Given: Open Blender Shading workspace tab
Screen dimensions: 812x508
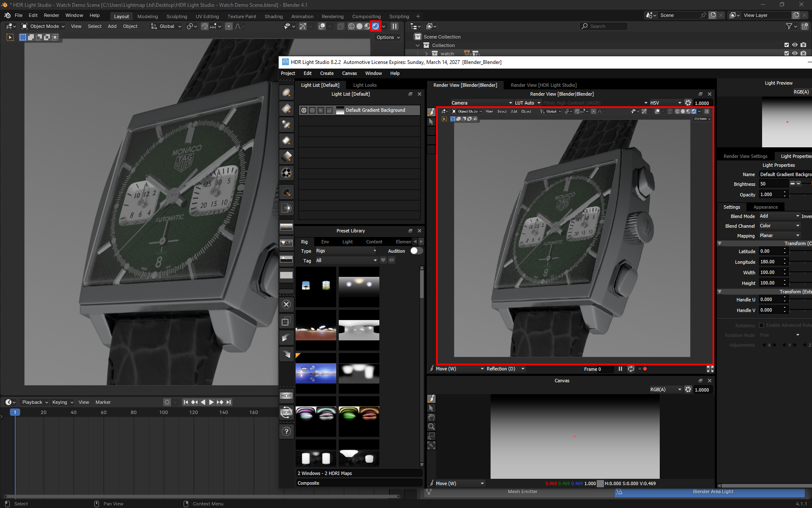Looking at the screenshot, I should 273,17.
